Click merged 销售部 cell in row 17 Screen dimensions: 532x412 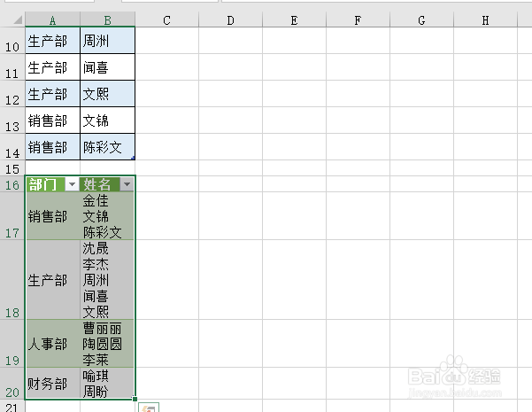(x=52, y=216)
